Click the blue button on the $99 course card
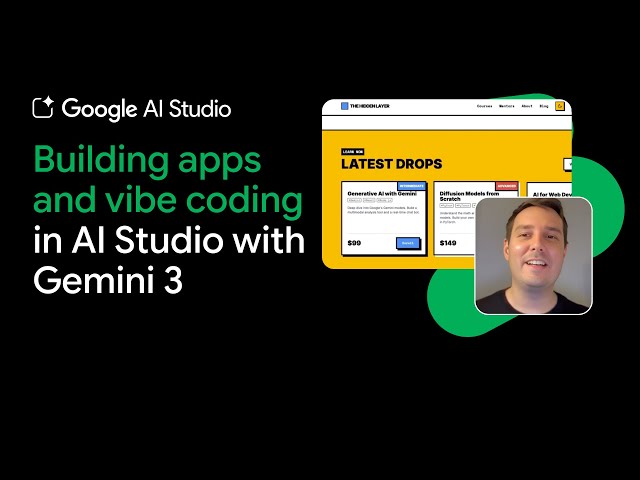The width and height of the screenshot is (640, 480). [408, 243]
